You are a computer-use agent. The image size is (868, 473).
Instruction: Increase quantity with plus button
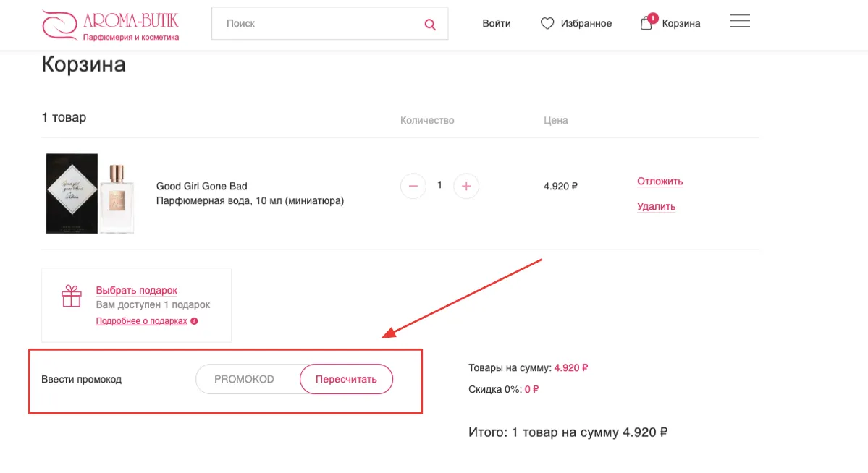pyautogui.click(x=466, y=186)
